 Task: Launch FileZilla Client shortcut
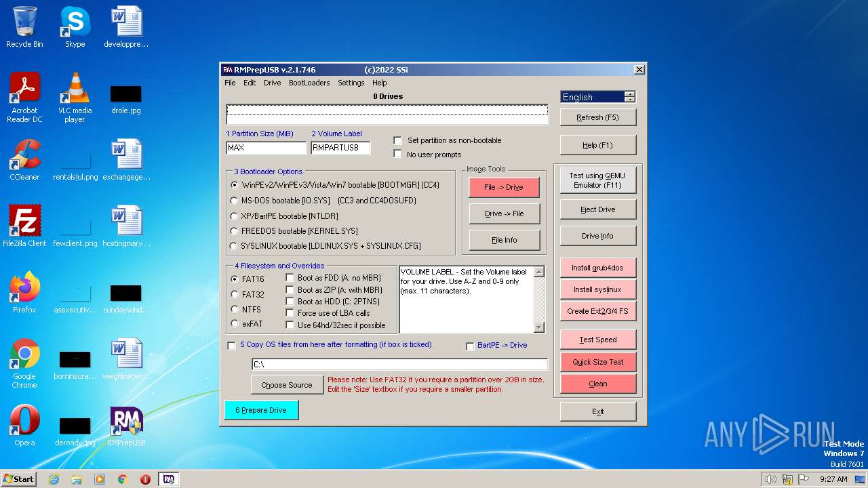click(24, 226)
